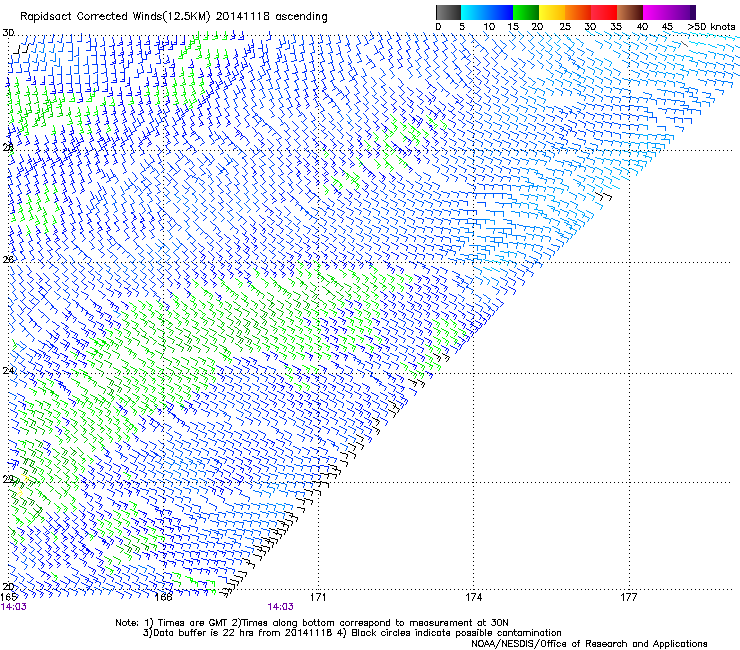Click the longitude '165' axis label

click(x=9, y=597)
